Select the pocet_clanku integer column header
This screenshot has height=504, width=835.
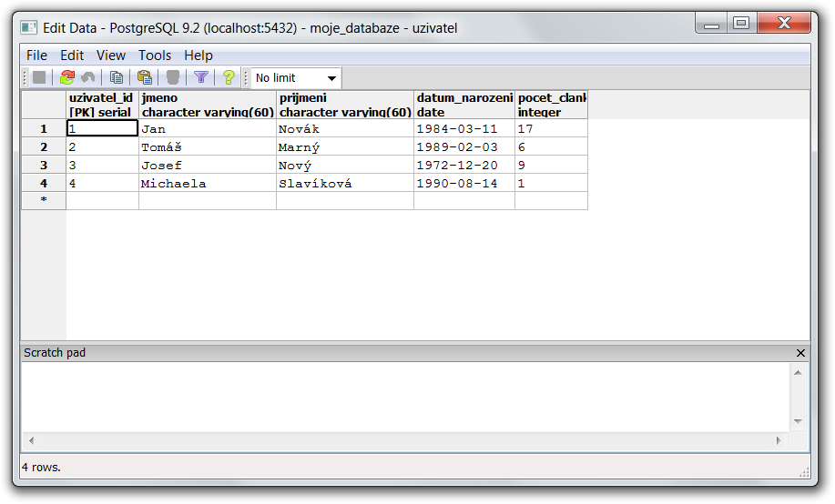(x=551, y=105)
